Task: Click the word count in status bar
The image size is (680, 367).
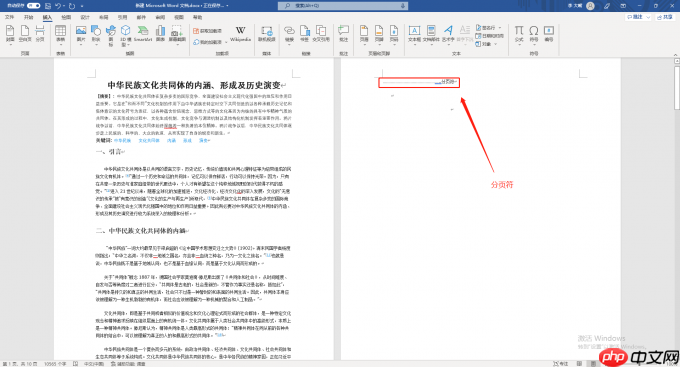Action: [x=55, y=364]
